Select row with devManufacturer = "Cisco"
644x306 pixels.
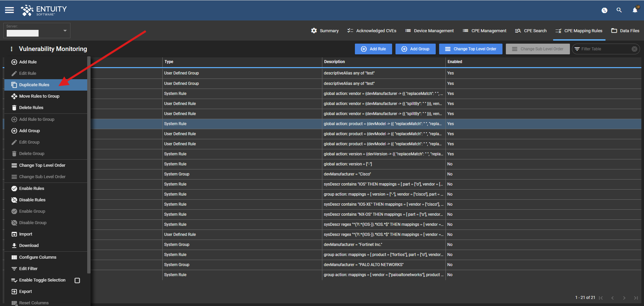tap(366, 174)
